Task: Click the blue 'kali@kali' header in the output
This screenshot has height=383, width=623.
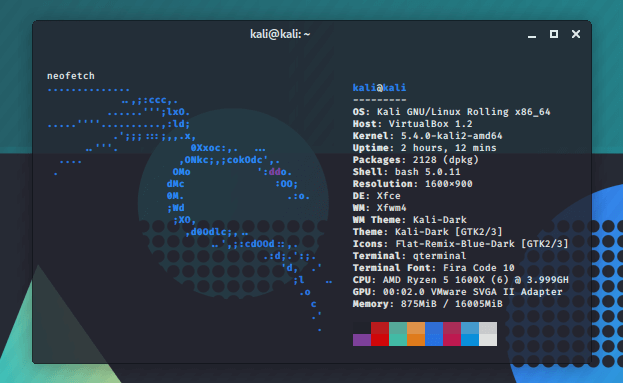Action: pyautogui.click(x=379, y=87)
